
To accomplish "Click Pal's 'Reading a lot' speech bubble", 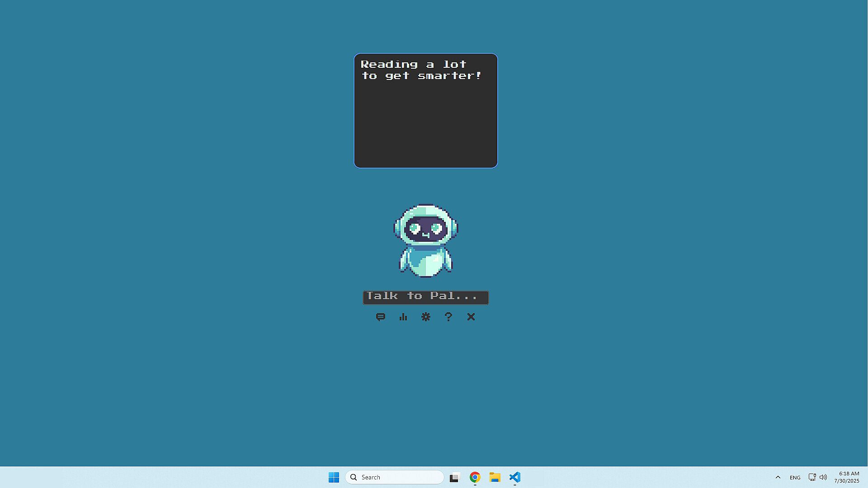I will tap(425, 111).
